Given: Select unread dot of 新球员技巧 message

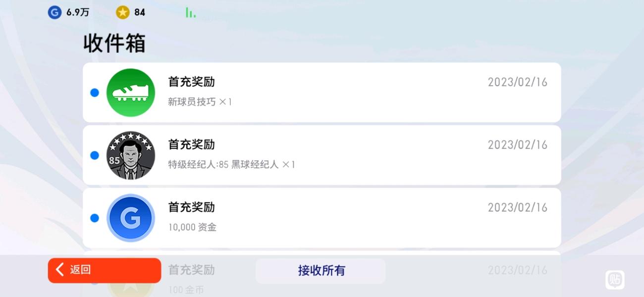Looking at the screenshot, I should tap(95, 93).
